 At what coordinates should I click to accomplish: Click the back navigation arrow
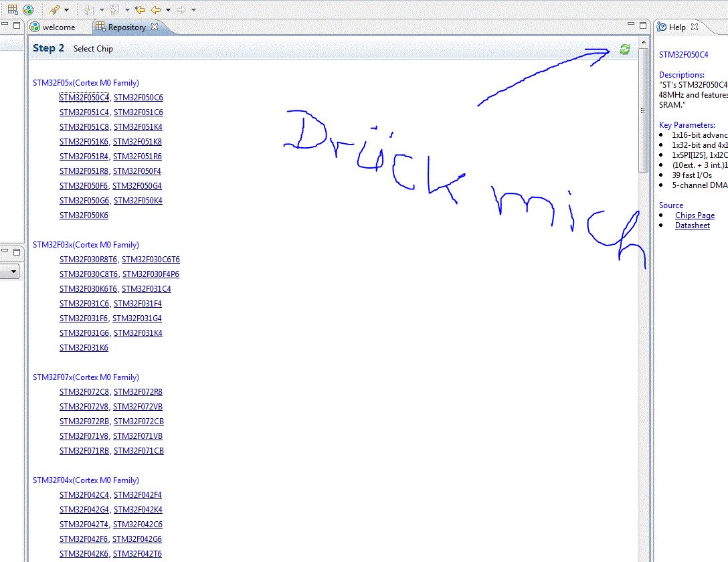(x=156, y=10)
